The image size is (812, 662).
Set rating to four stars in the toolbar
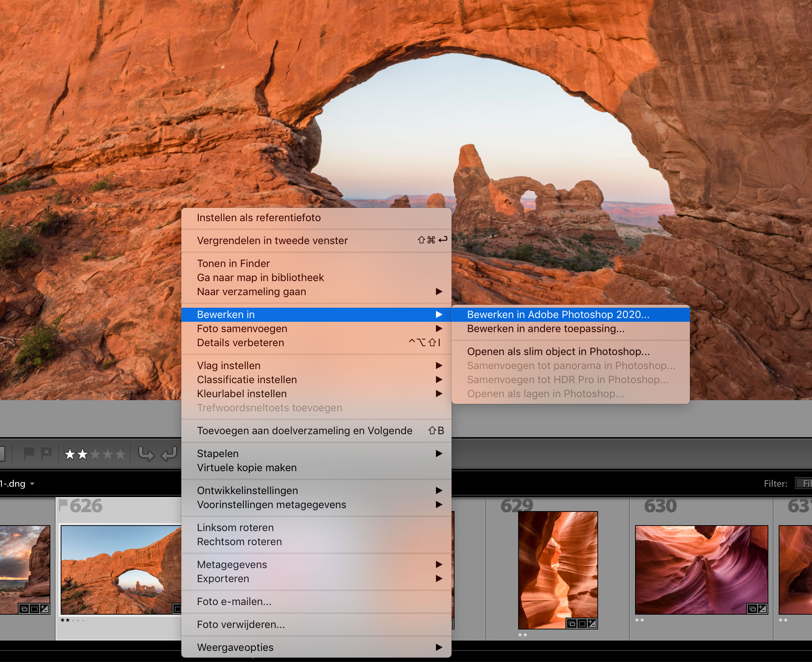108,454
